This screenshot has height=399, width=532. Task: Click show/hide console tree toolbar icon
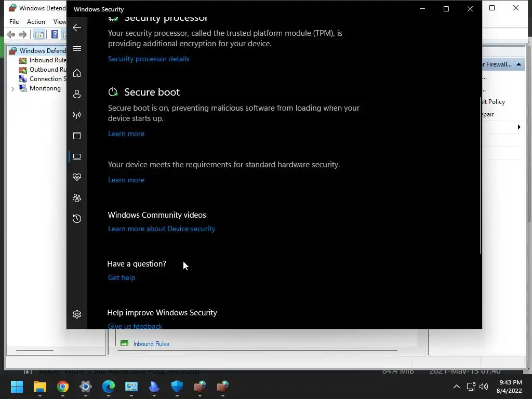pos(39,35)
